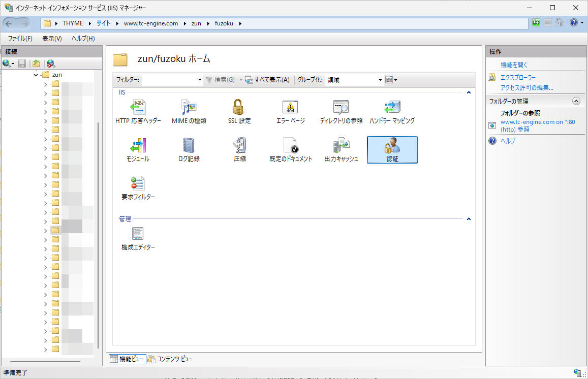Open the HTTP 応答ヘッダー feature

(138, 112)
